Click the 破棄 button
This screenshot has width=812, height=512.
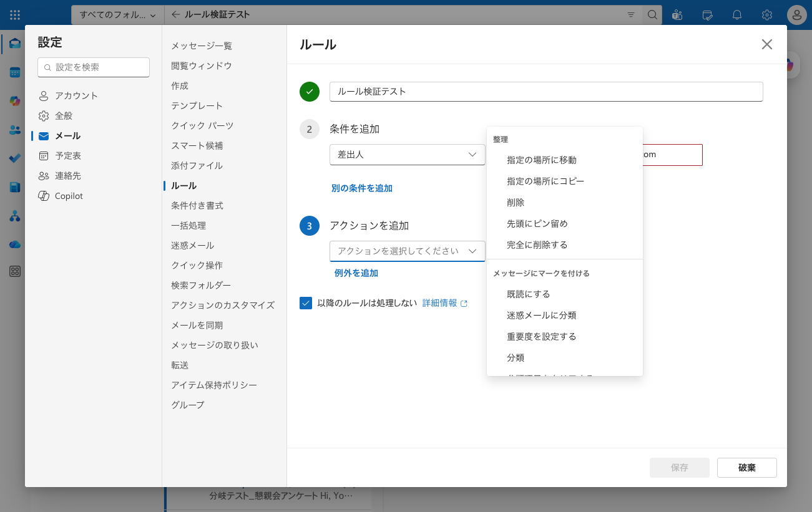[x=747, y=468]
